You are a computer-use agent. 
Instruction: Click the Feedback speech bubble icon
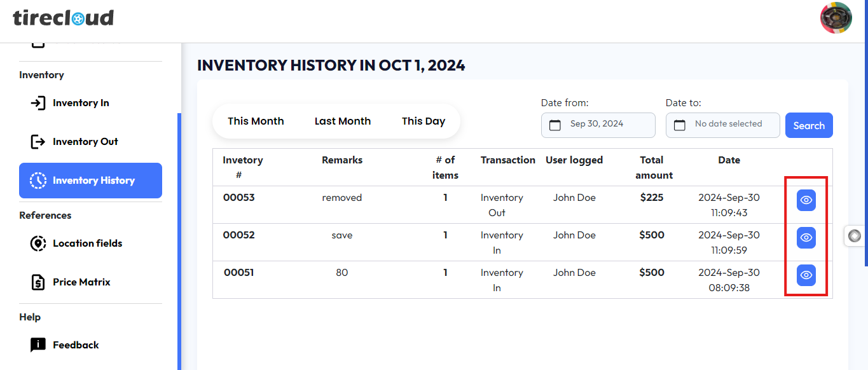click(x=38, y=345)
